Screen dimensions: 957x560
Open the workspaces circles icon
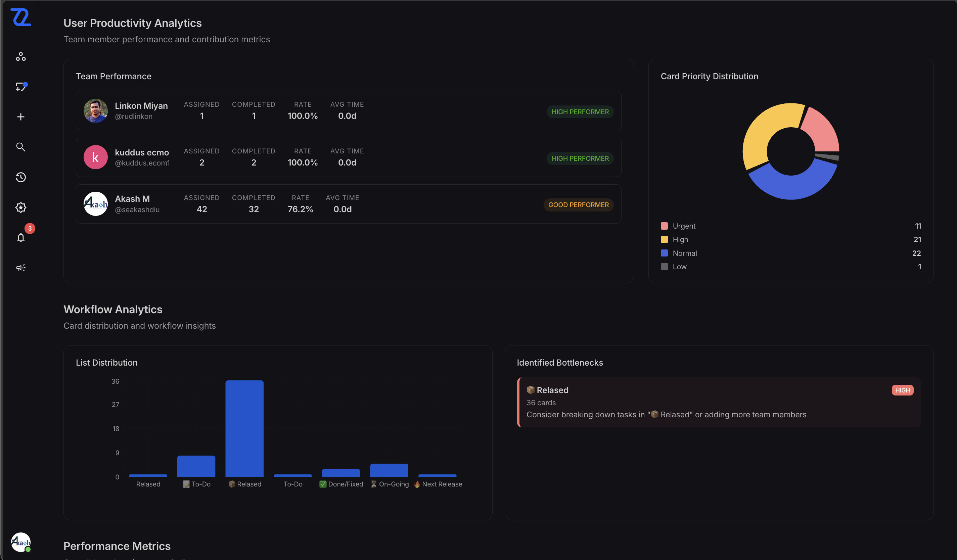21,56
